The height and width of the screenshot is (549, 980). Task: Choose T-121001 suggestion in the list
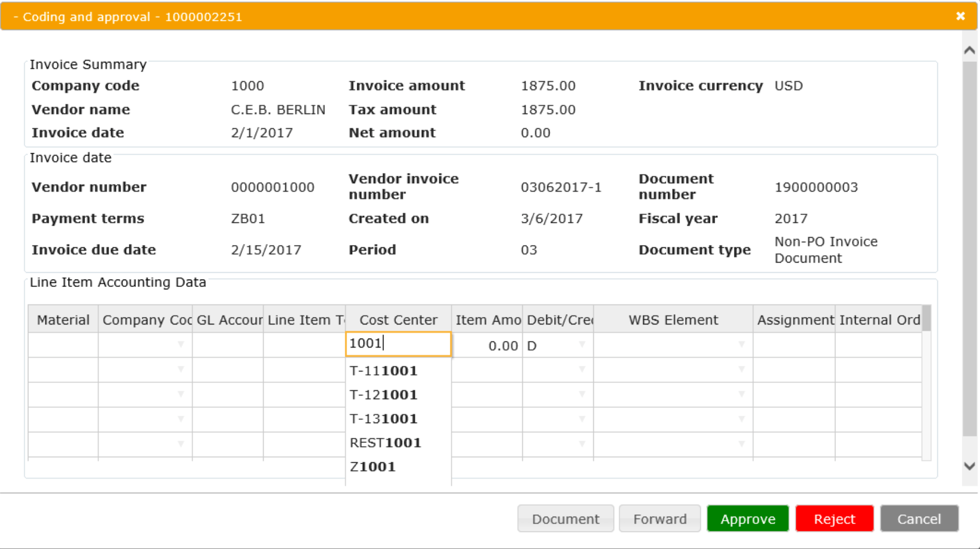[x=383, y=395]
